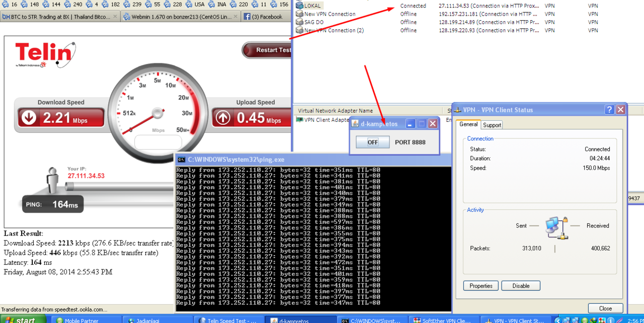
Task: Click the sent packets count 313,010
Action: click(532, 249)
